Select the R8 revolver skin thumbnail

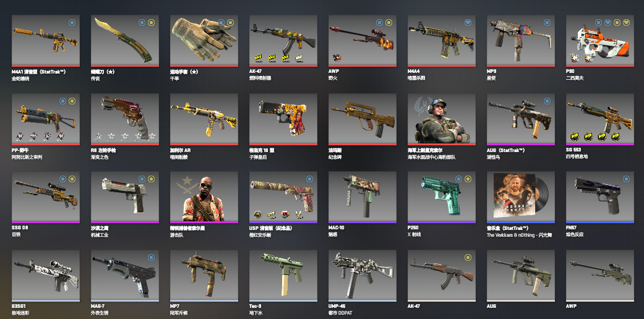[125, 119]
